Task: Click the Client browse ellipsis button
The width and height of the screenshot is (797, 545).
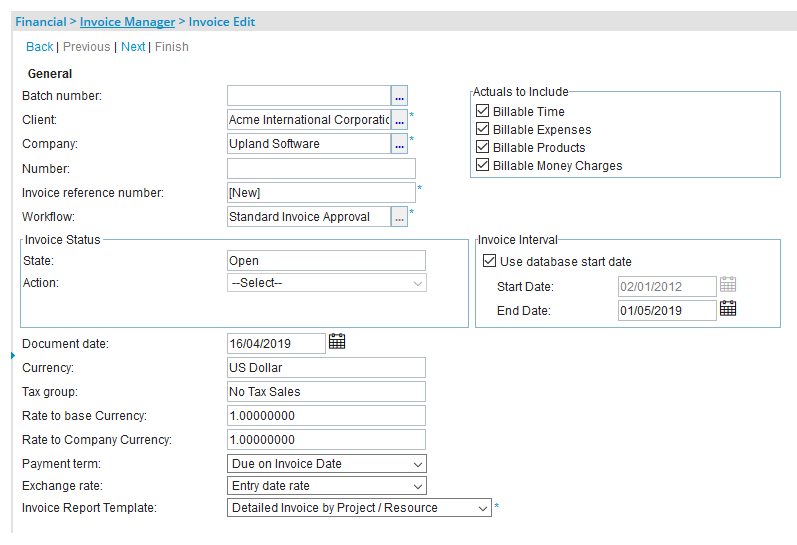Action: 399,120
